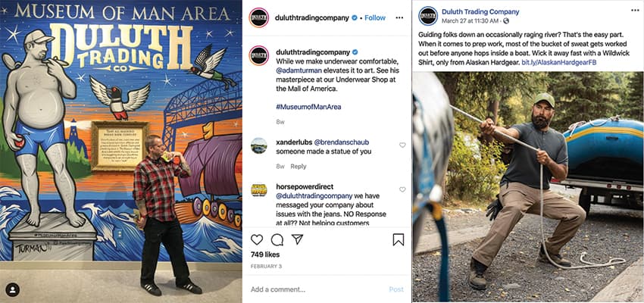Open Facebook post three-dot options menu
This screenshot has width=644, height=303.
pyautogui.click(x=635, y=11)
